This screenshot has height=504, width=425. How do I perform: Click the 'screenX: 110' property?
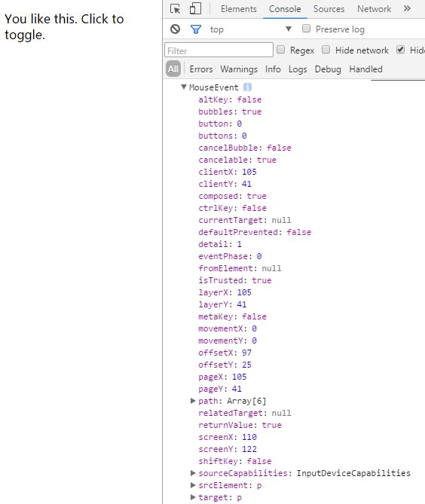pos(228,437)
